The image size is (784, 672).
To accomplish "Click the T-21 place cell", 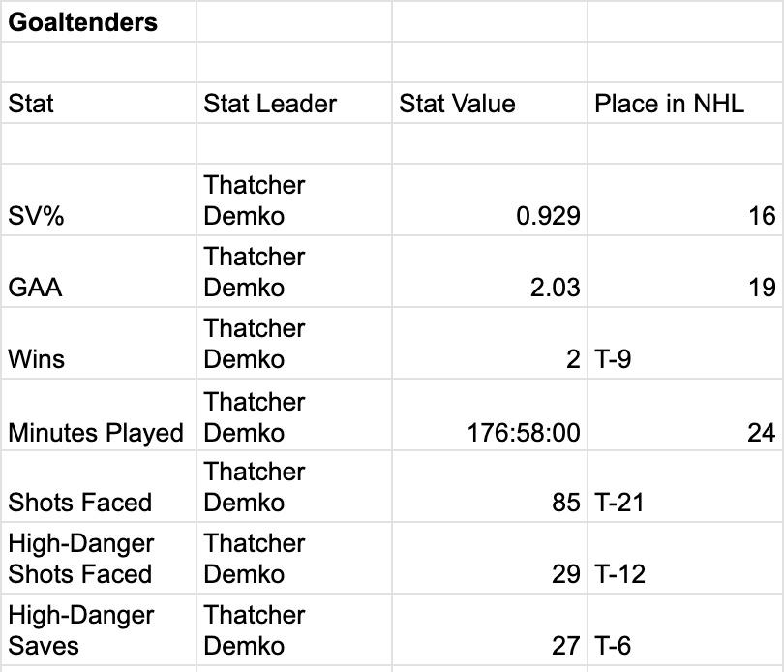I will pos(620,503).
